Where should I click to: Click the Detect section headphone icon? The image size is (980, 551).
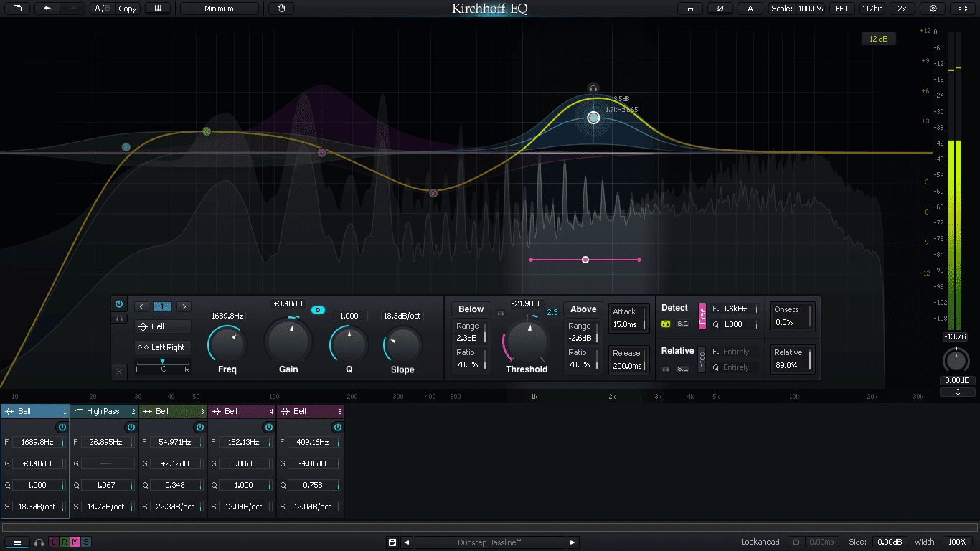coord(666,324)
